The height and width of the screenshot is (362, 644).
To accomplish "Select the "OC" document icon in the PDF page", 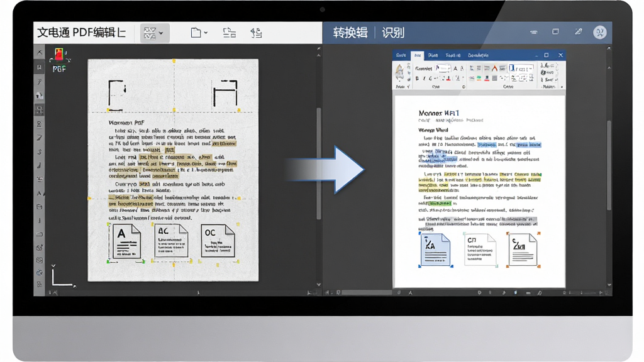I will [x=218, y=241].
